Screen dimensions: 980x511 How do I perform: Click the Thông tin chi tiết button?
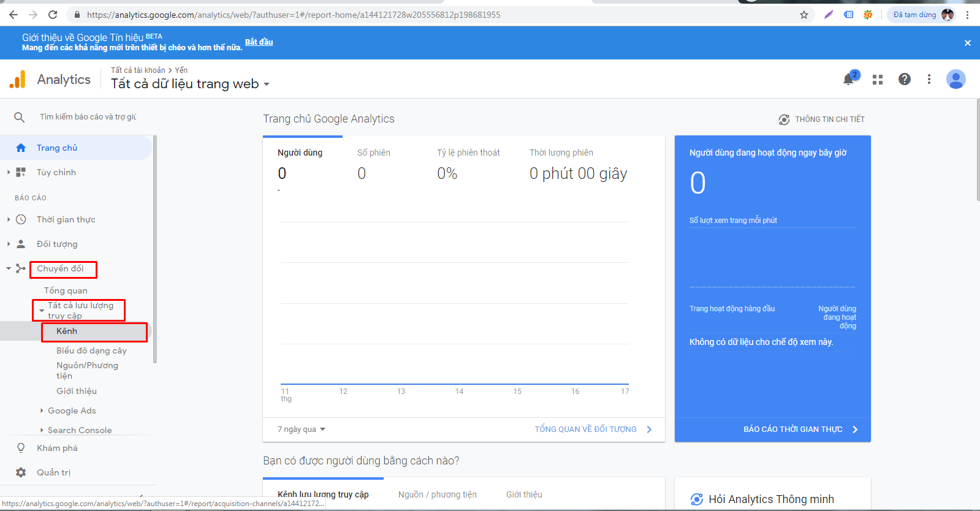[x=821, y=119]
